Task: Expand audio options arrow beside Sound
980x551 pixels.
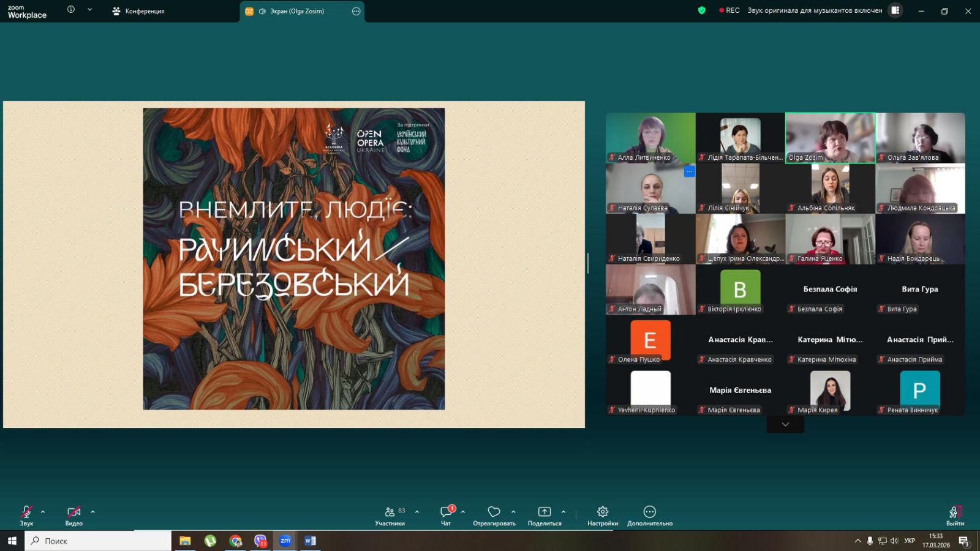Action: coord(43,512)
